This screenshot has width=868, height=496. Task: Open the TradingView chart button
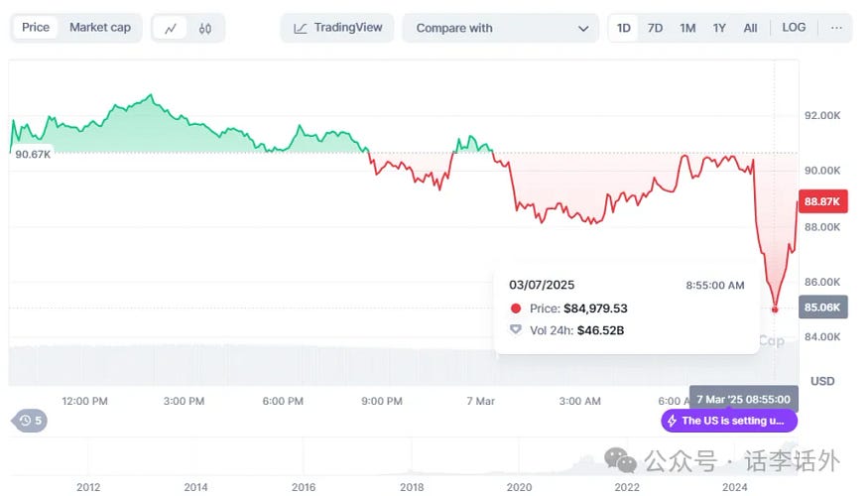(337, 28)
